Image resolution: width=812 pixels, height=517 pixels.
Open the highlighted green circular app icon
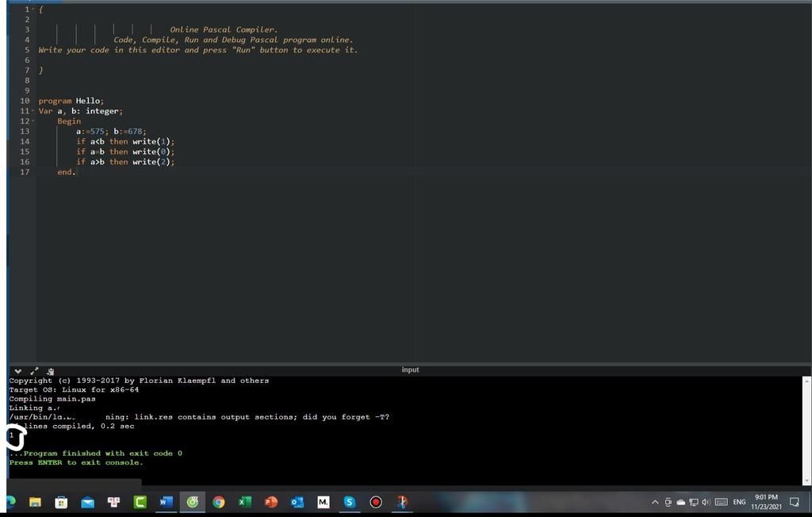pyautogui.click(x=192, y=501)
